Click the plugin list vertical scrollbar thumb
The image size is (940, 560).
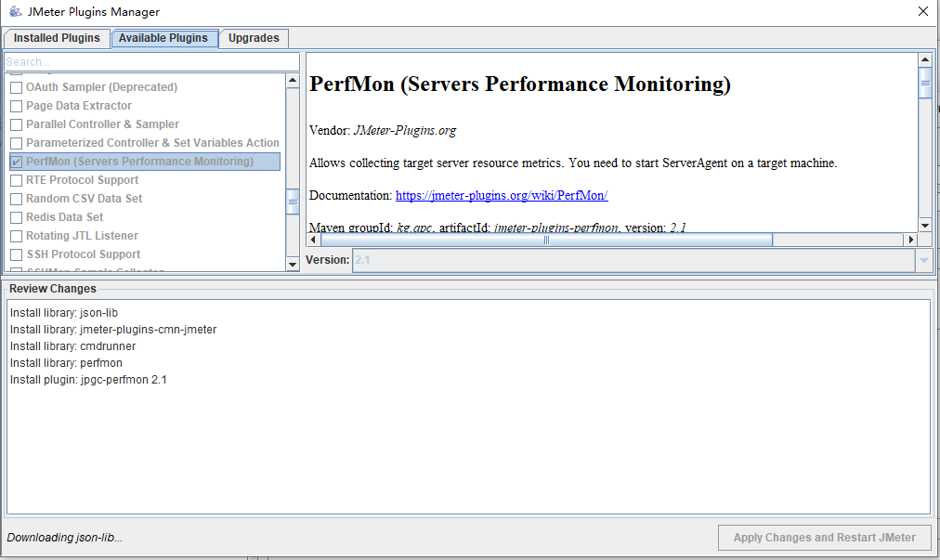(293, 202)
